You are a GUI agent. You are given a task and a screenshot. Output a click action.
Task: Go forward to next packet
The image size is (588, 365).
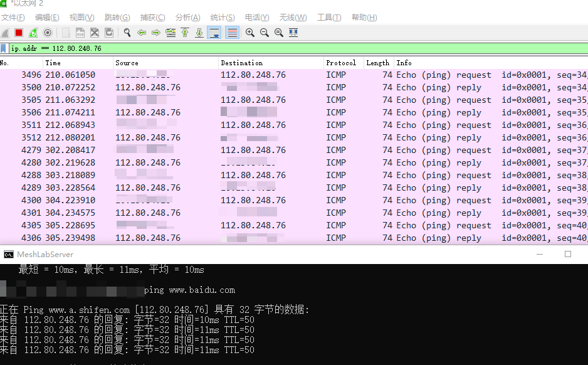tap(156, 33)
